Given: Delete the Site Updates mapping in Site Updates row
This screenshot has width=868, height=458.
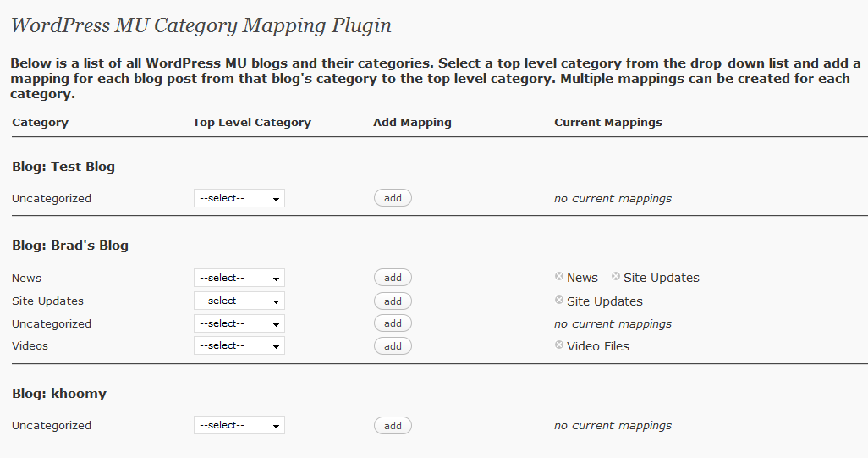Looking at the screenshot, I should click(559, 301).
